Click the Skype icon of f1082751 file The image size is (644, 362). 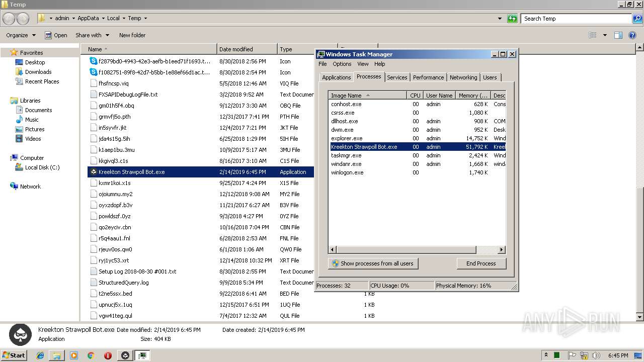[x=93, y=72]
